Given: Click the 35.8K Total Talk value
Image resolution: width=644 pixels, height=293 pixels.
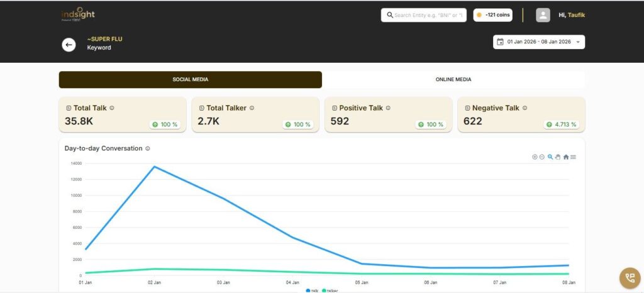Looking at the screenshot, I should [79, 121].
